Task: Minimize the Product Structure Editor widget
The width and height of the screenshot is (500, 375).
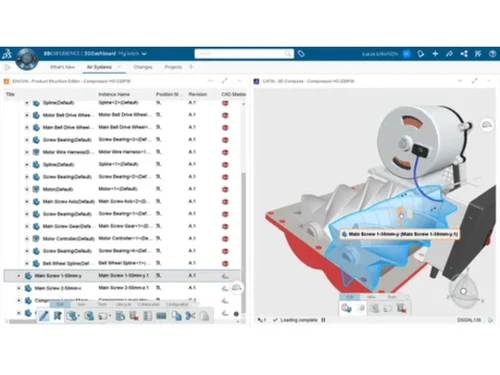Action: coord(210,81)
